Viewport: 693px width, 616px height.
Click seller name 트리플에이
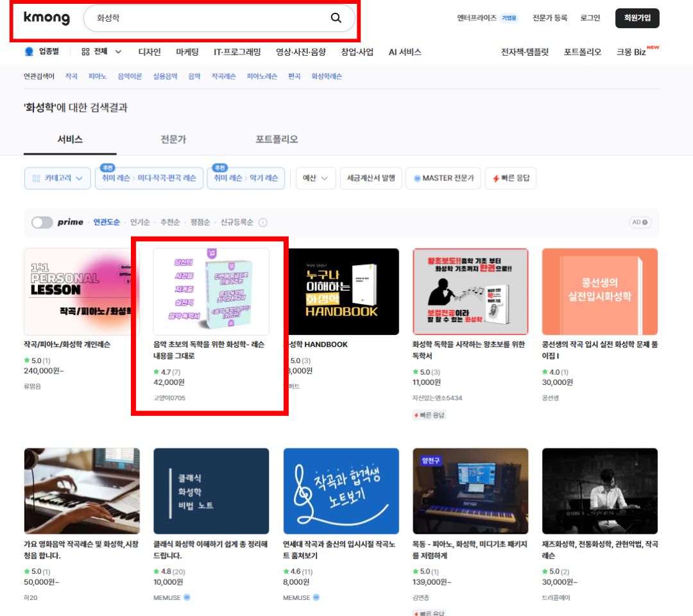556,597
